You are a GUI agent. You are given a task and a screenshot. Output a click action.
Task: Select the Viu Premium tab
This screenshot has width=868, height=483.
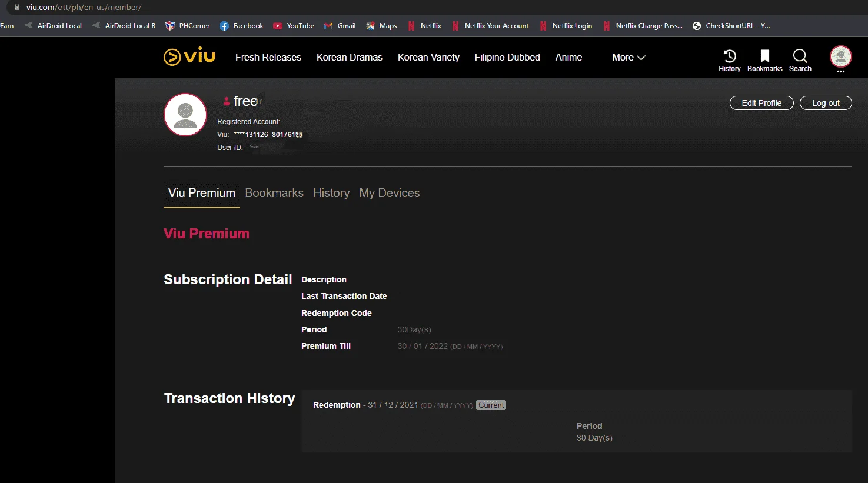[202, 193]
